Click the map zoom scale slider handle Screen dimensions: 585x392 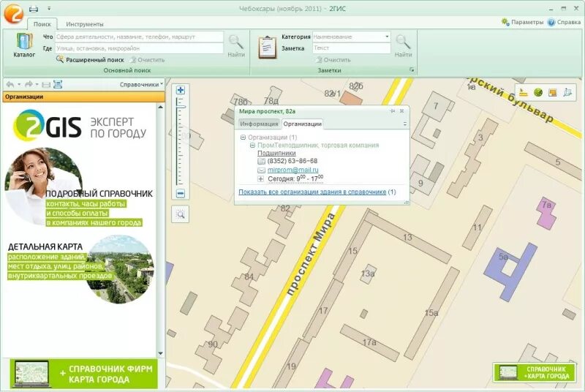(181, 107)
